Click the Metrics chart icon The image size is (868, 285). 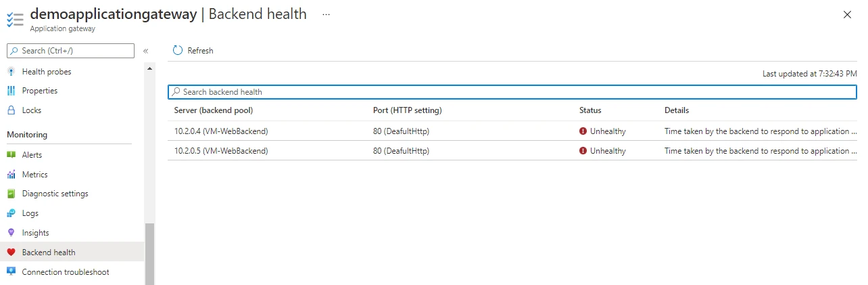11,175
